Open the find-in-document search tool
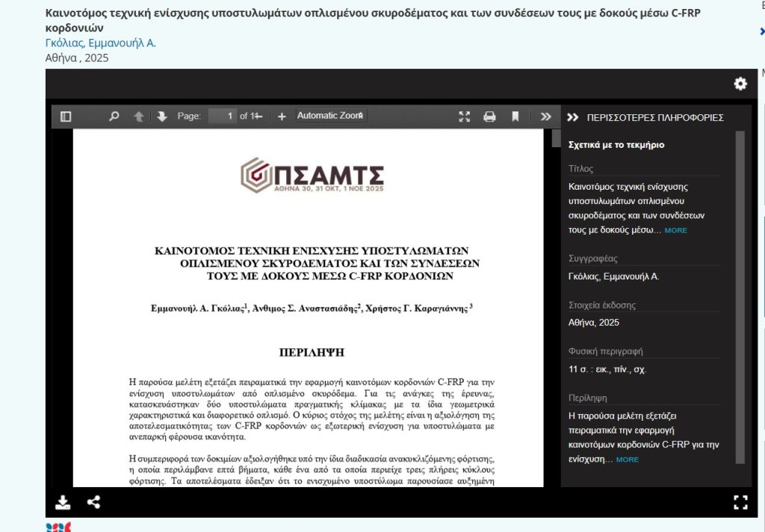The height and width of the screenshot is (532, 765). pyautogui.click(x=114, y=116)
